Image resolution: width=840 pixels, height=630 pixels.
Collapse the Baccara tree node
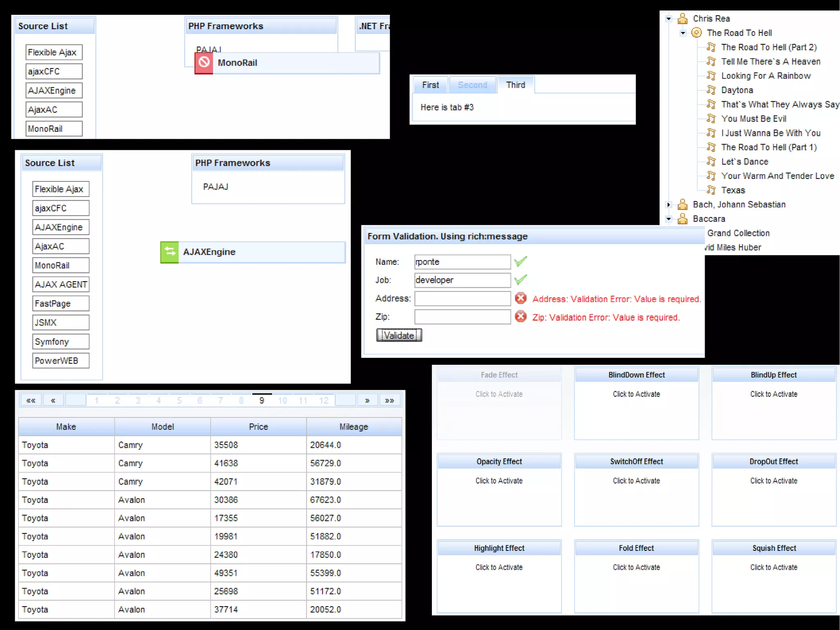click(669, 219)
